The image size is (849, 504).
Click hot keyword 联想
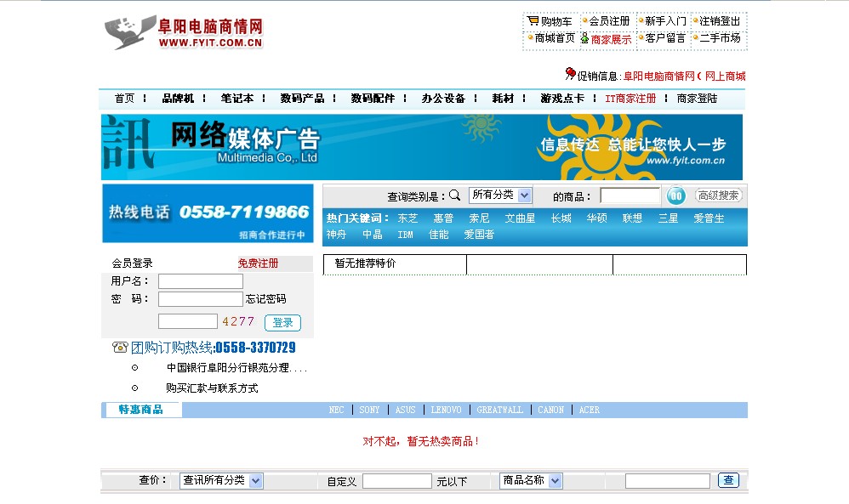click(632, 218)
